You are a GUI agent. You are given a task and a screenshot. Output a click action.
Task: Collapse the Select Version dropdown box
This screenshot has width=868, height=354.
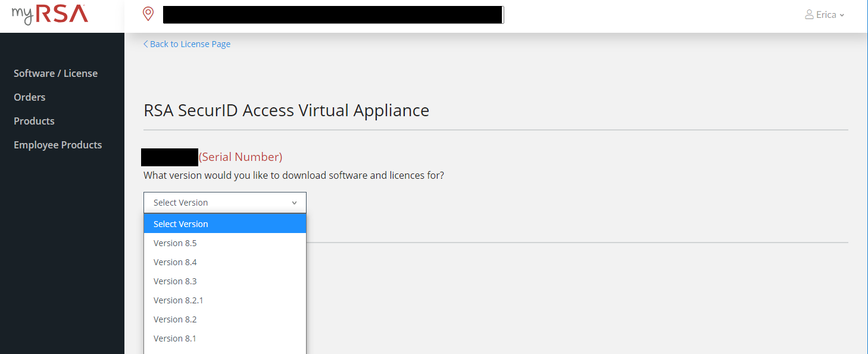point(224,203)
